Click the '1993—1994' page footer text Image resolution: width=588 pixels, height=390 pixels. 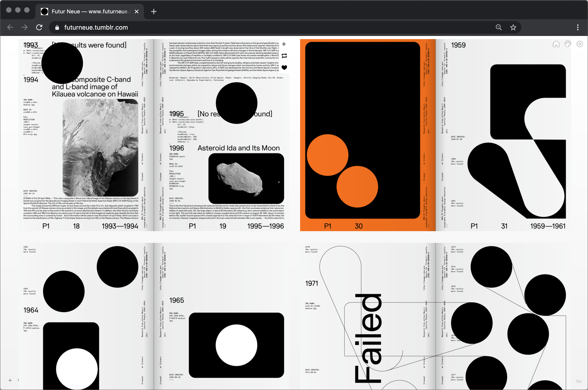pyautogui.click(x=120, y=226)
